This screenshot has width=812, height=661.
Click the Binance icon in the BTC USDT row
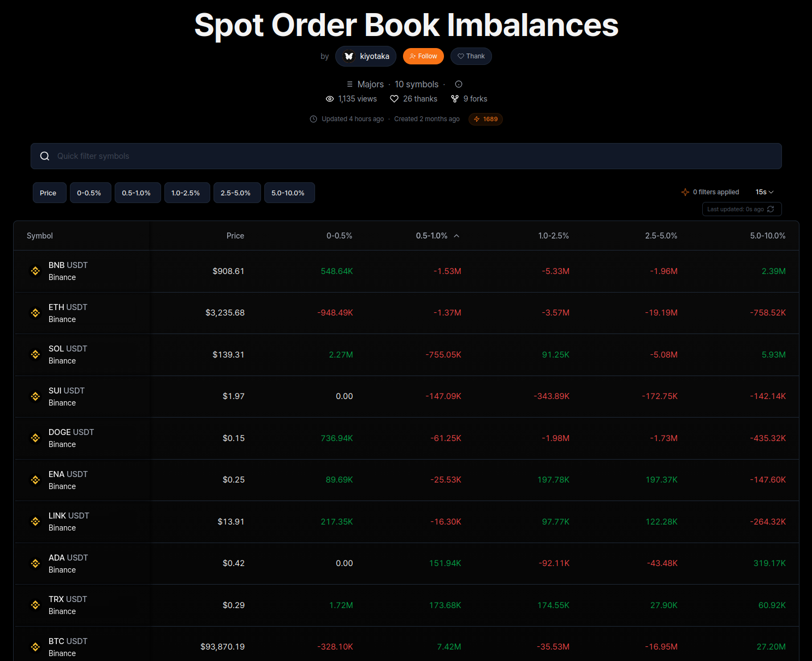point(35,647)
